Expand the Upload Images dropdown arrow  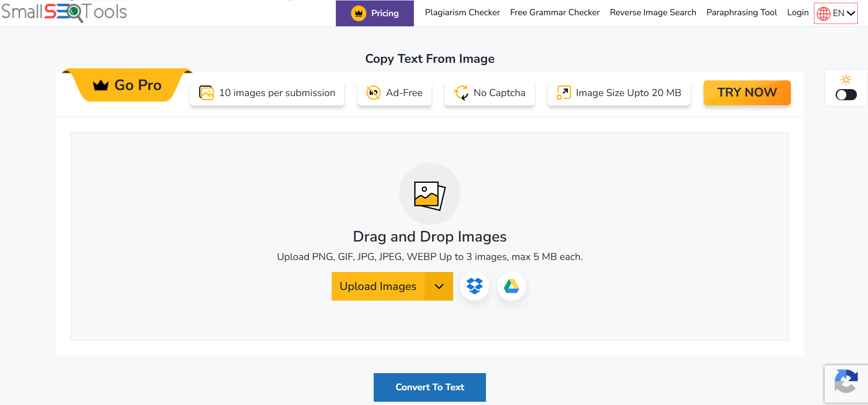pos(439,286)
